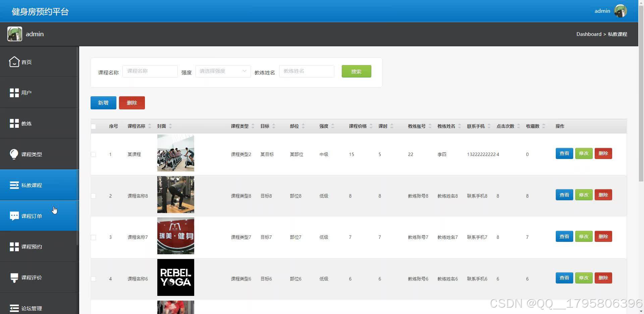
Task: Click the grid icon beside 课程预约
Action: [x=14, y=247]
